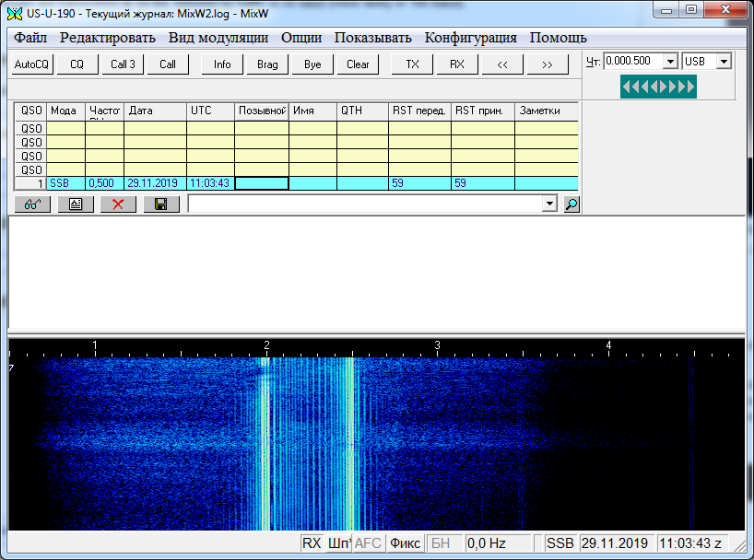Toggle RX state in the status bar
This screenshot has height=560, width=754.
312,543
